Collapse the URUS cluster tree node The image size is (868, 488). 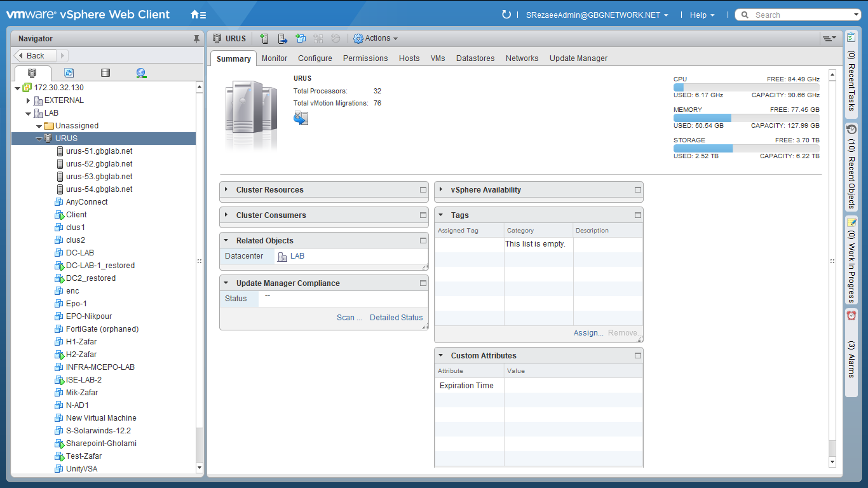pos(39,139)
